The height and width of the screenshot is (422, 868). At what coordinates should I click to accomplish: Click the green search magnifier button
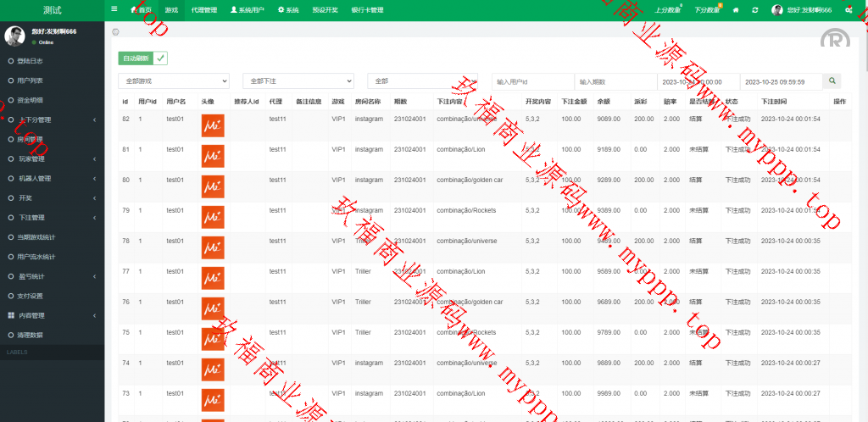pyautogui.click(x=834, y=81)
